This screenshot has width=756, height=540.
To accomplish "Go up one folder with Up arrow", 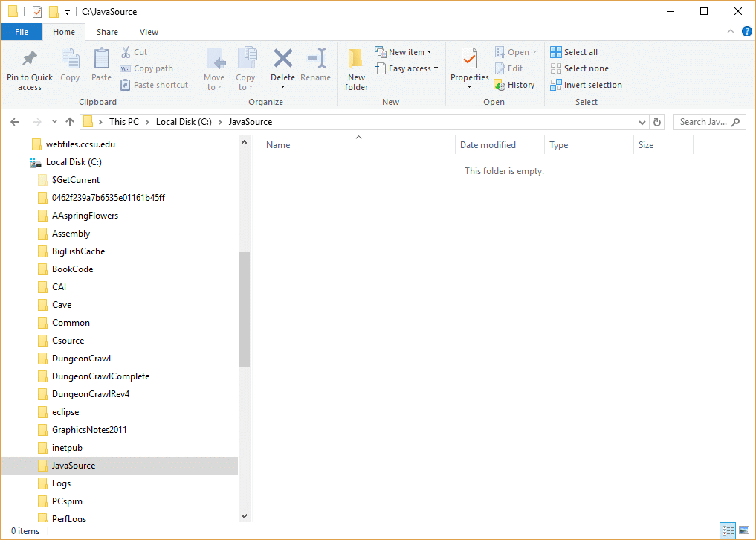I will coord(70,122).
